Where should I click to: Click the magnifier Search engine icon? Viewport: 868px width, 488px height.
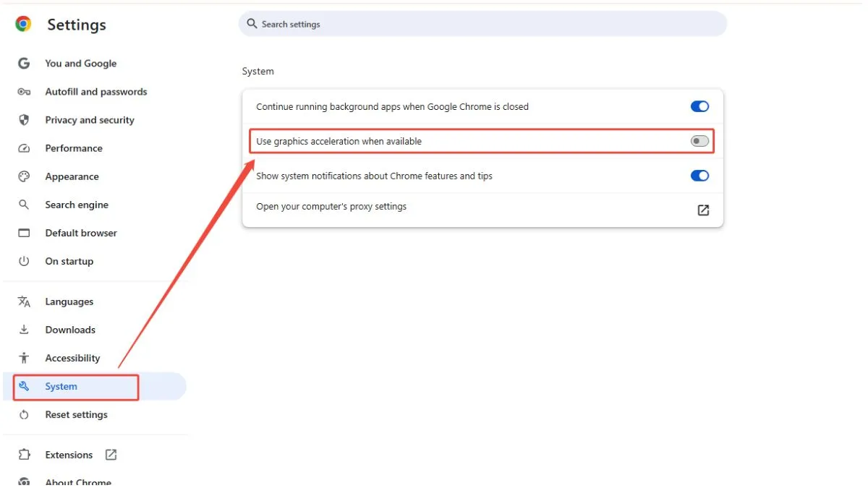24,205
